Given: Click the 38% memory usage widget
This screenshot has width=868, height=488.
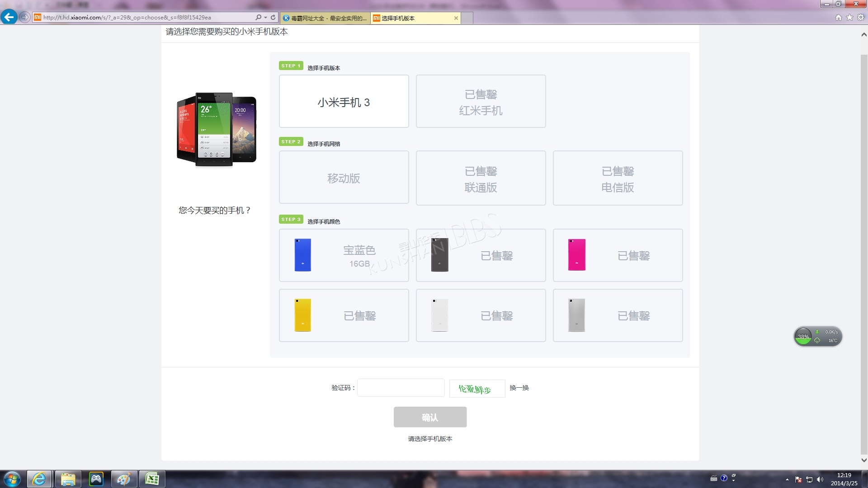Looking at the screenshot, I should tap(803, 337).
